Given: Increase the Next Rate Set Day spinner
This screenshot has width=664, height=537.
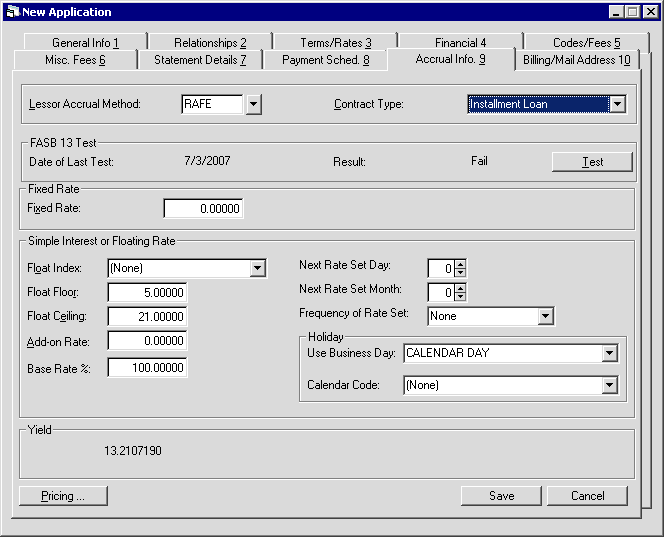Looking at the screenshot, I should point(460,264).
